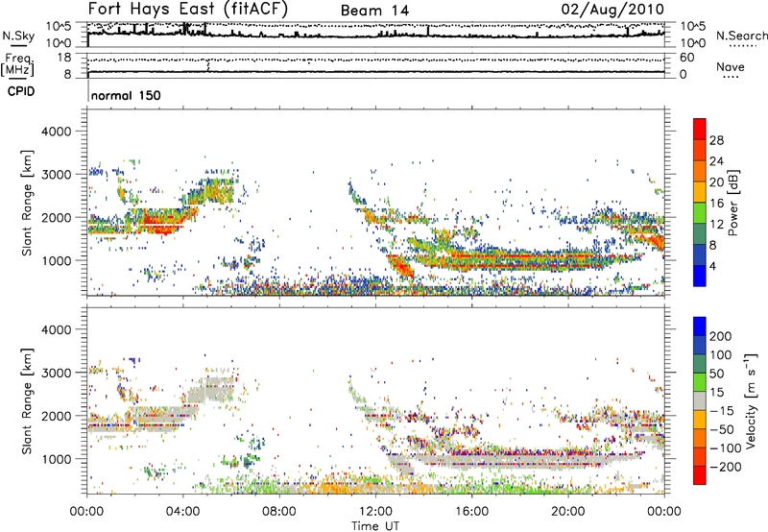
Task: Click the '4' tick on the Power scale
Action: [712, 266]
